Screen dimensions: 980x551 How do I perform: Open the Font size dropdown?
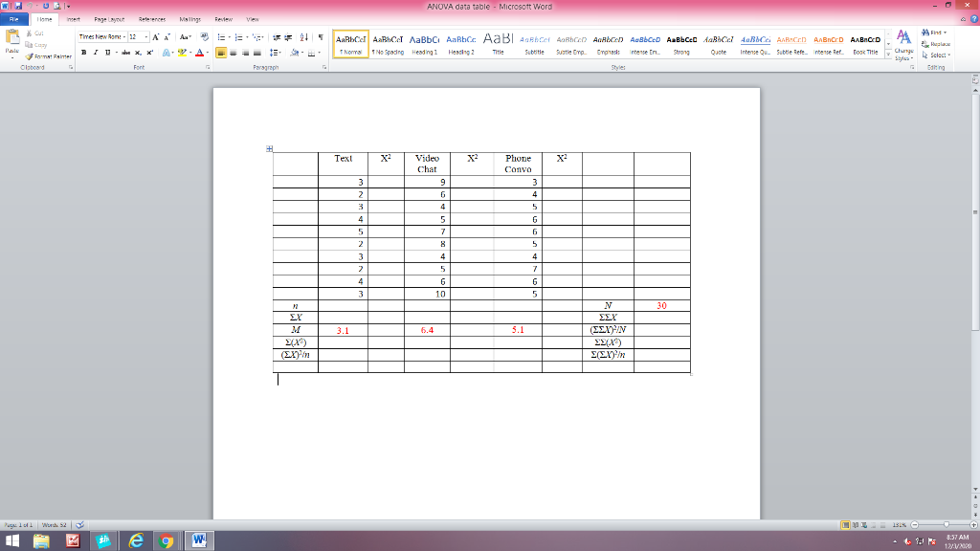tap(146, 37)
